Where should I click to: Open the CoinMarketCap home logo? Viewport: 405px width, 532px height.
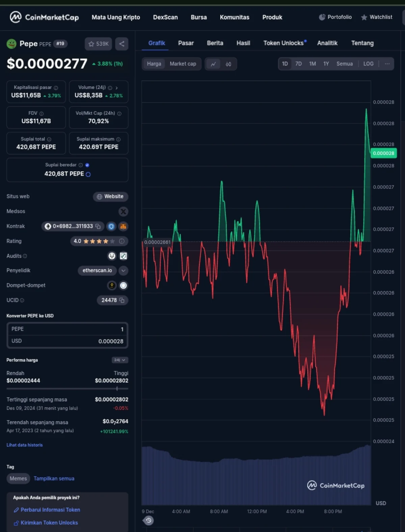point(44,17)
